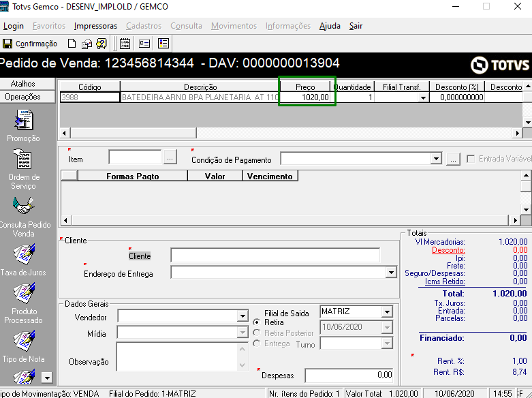Click the help question mark toolbar icon
Viewport: 532px width, 398px height.
tap(101, 44)
